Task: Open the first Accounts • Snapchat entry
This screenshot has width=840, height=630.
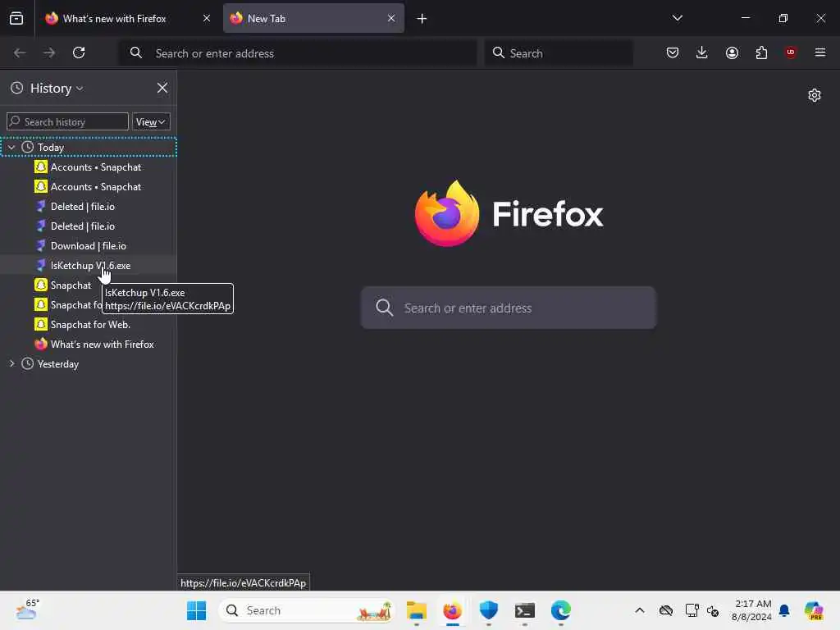Action: 89,167
